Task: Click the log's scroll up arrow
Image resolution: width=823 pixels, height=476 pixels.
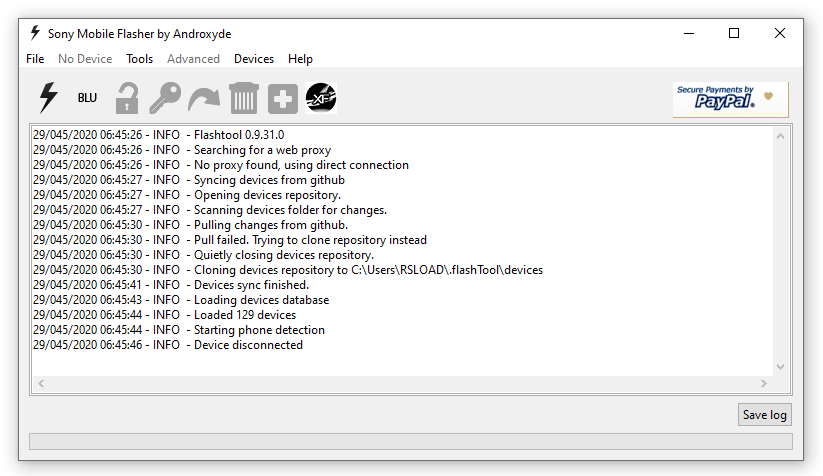Action: [x=780, y=136]
